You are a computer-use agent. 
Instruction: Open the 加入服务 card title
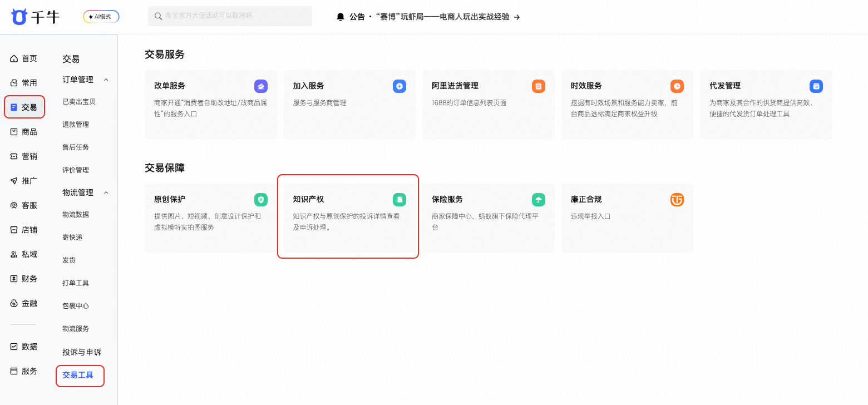coord(308,86)
